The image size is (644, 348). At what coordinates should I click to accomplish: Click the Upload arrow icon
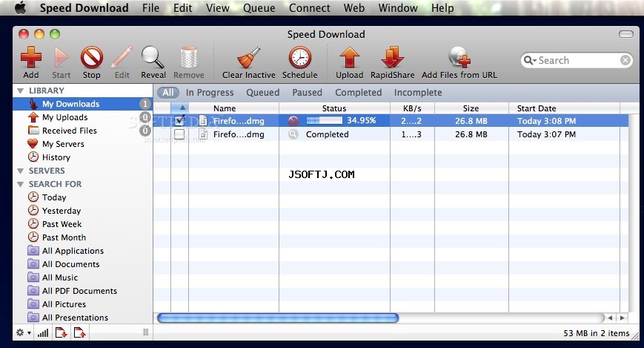coord(350,58)
